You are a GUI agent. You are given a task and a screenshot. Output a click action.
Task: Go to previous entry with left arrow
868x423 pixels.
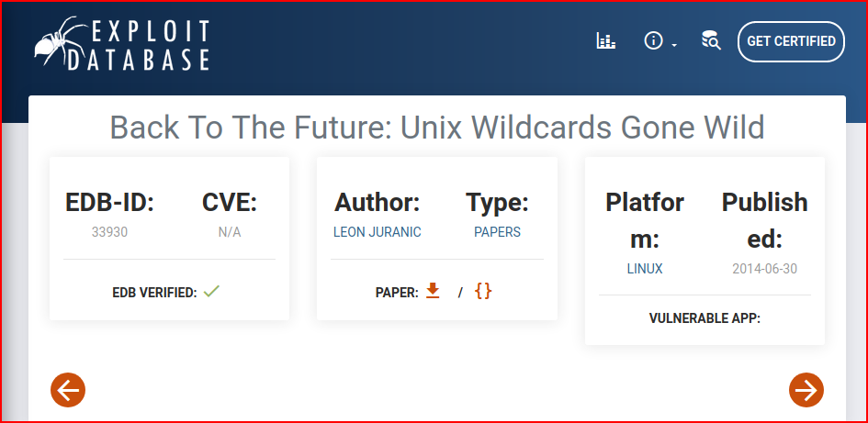coord(68,390)
